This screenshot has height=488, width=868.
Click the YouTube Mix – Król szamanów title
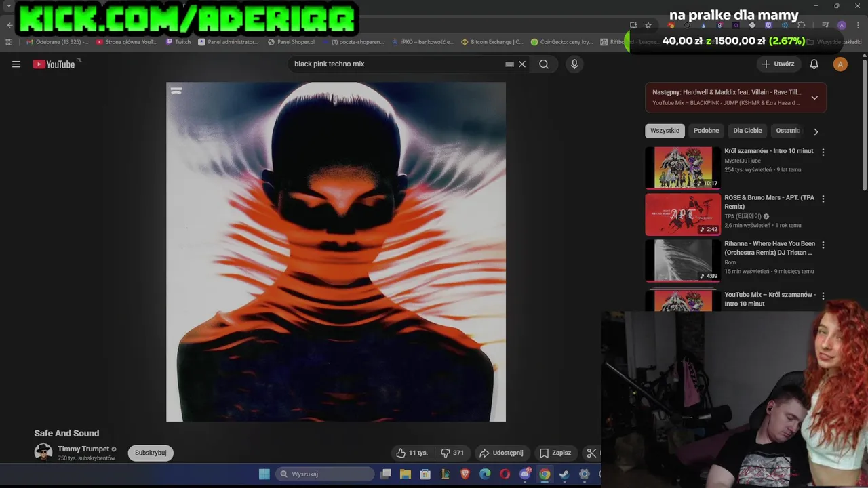(770, 299)
